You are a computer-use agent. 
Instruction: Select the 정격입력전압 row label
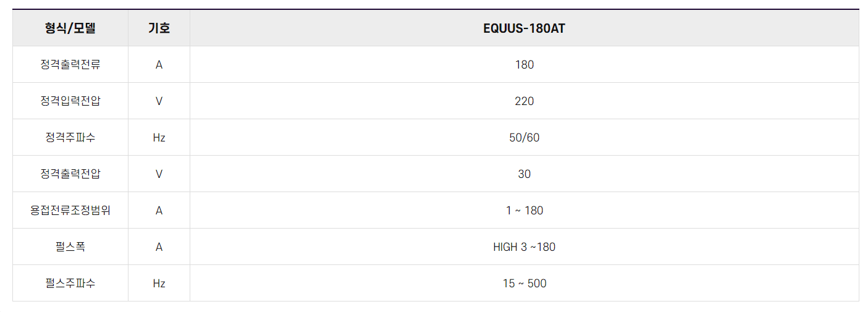[x=70, y=101]
